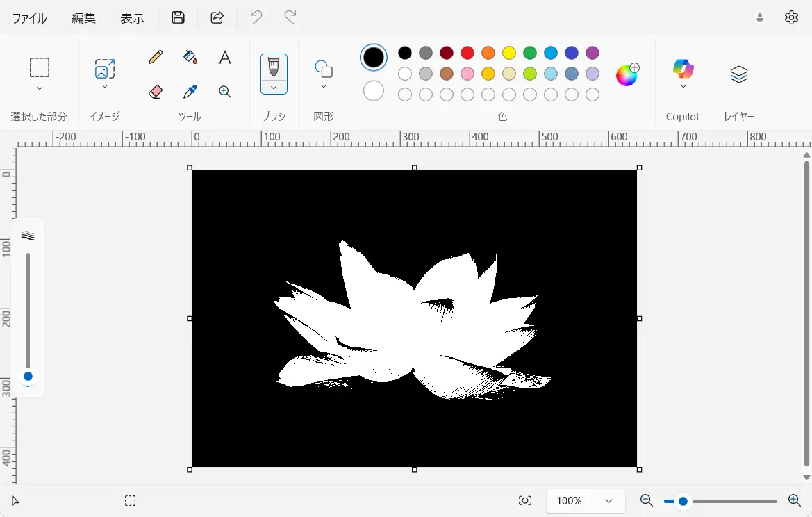Pick the red color swatch
The width and height of the screenshot is (812, 517).
(x=467, y=53)
